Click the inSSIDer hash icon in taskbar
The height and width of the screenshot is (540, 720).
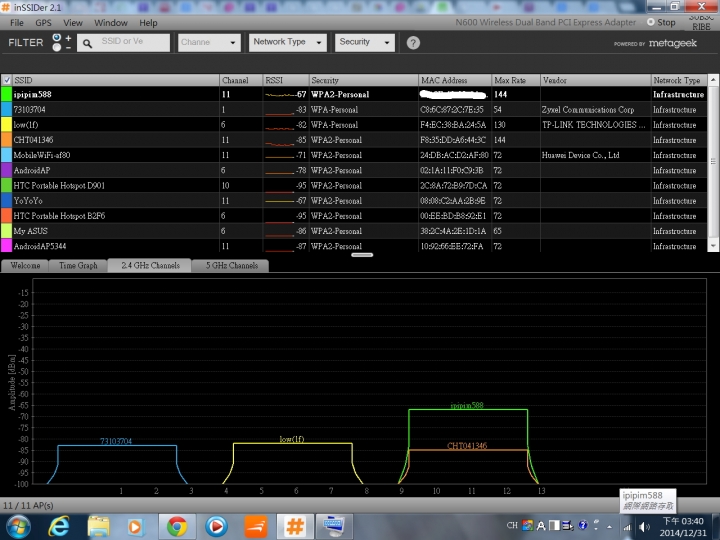pyautogui.click(x=295, y=527)
